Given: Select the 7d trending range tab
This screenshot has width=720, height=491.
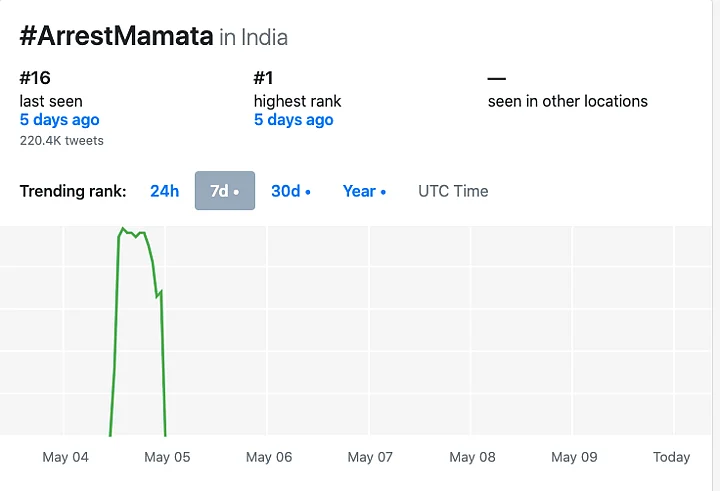Looking at the screenshot, I should (224, 191).
